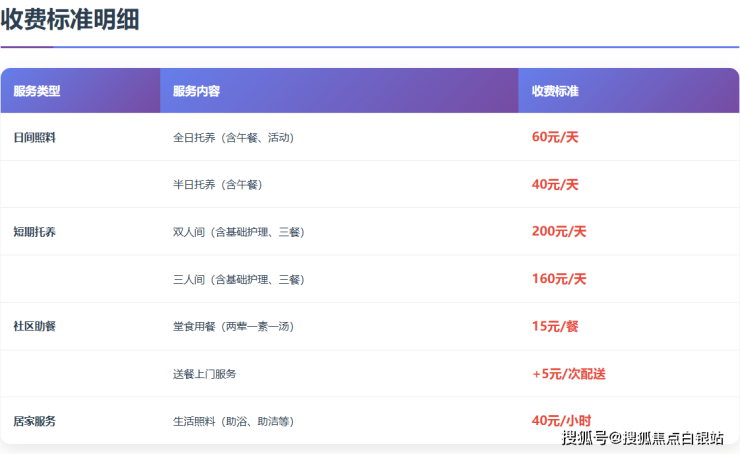Click the 日间照料 service type cell
The height and width of the screenshot is (454, 740).
(35, 138)
